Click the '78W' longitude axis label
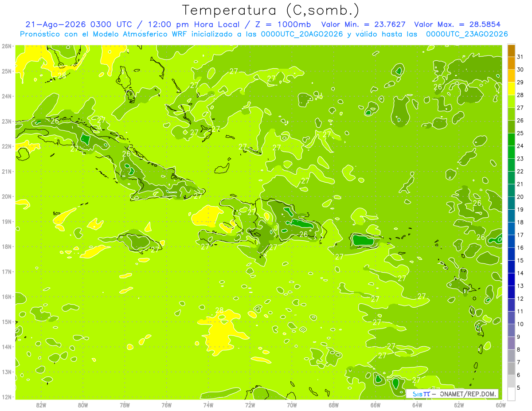 pos(125,404)
